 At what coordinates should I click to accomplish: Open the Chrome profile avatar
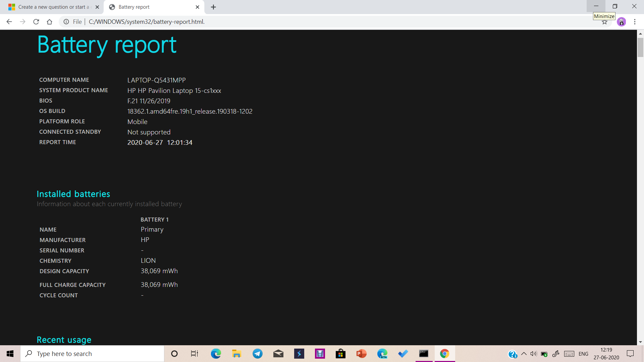(621, 22)
